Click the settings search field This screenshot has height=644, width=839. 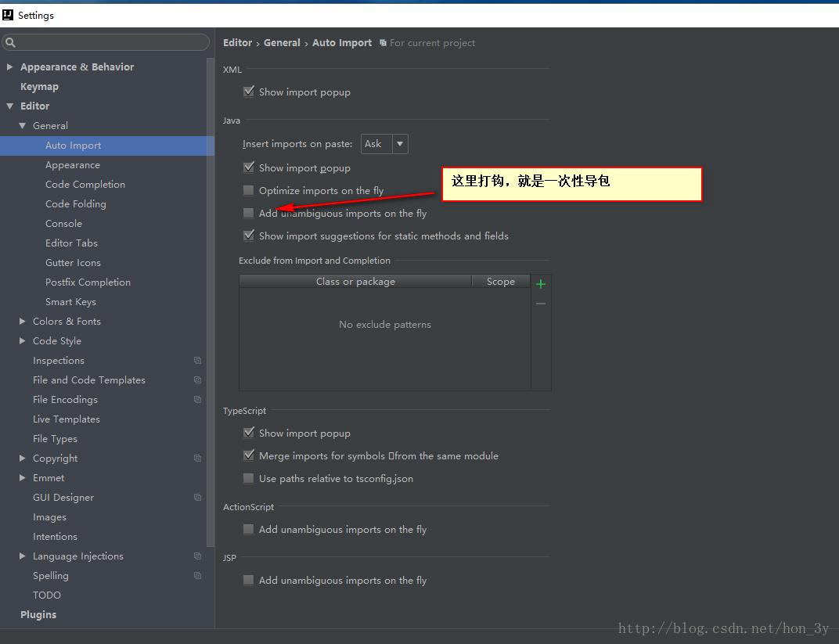click(106, 42)
